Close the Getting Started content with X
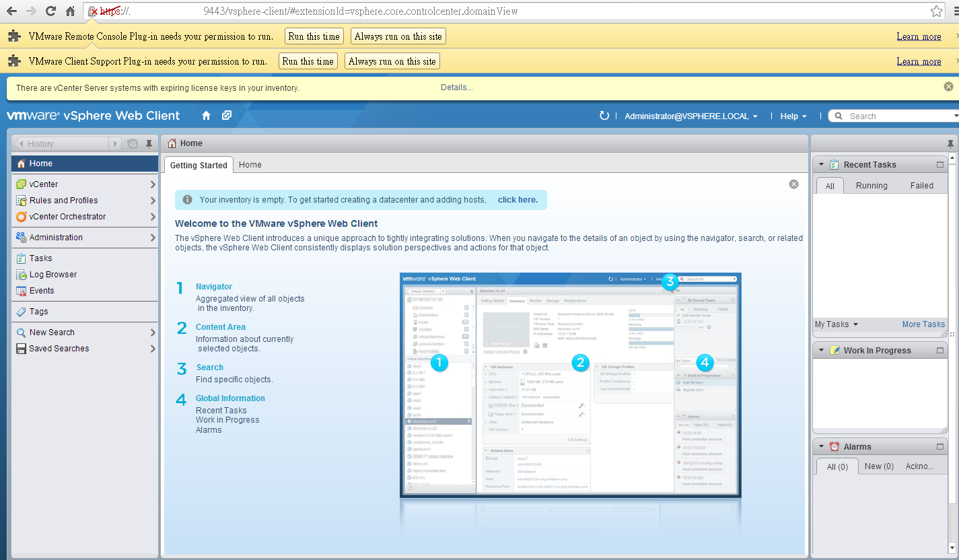Screen dimensions: 959x560 (x=793, y=184)
